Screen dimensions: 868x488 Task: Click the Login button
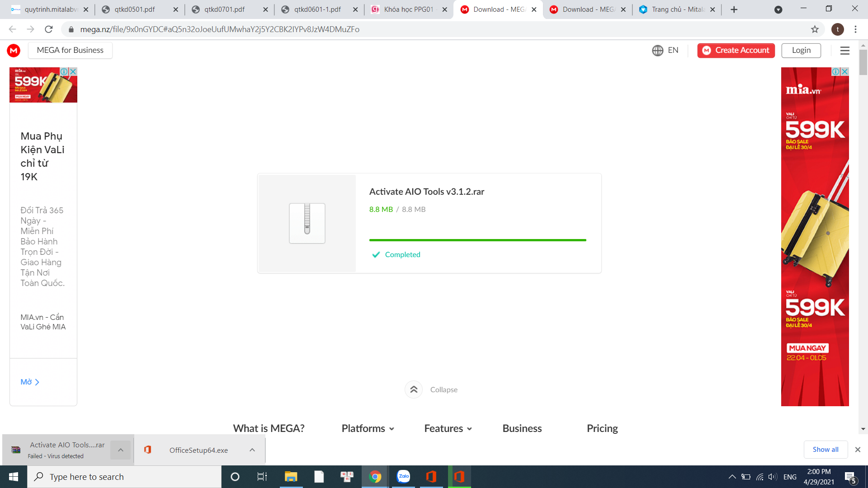pyautogui.click(x=801, y=50)
